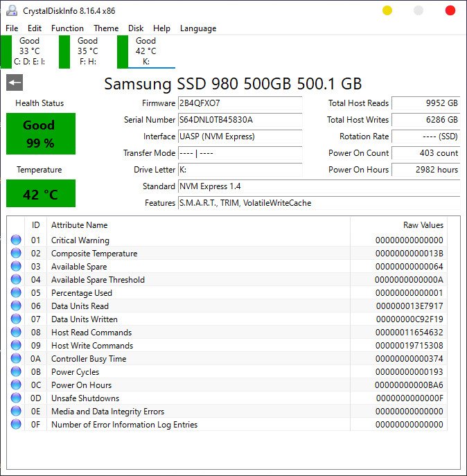This screenshot has height=476, width=467.
Task: Click the status orb for Host Write Commands
Action: [16, 345]
